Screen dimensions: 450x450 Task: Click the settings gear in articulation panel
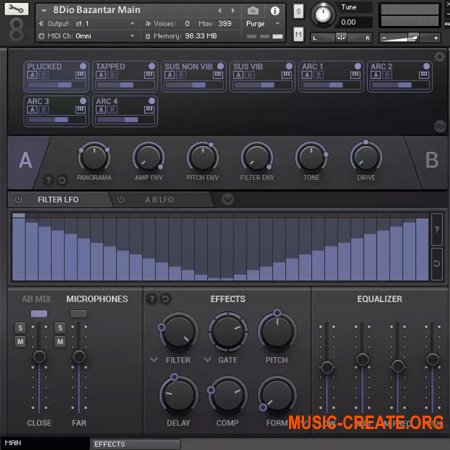[440, 57]
